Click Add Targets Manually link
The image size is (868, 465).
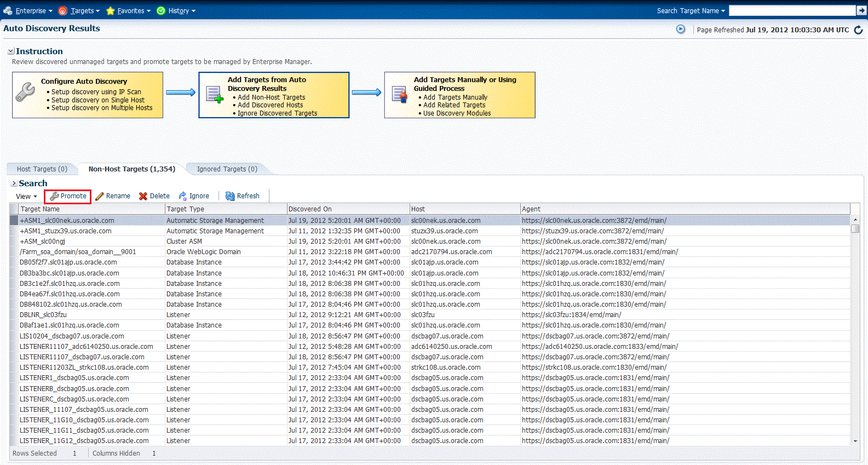click(456, 97)
